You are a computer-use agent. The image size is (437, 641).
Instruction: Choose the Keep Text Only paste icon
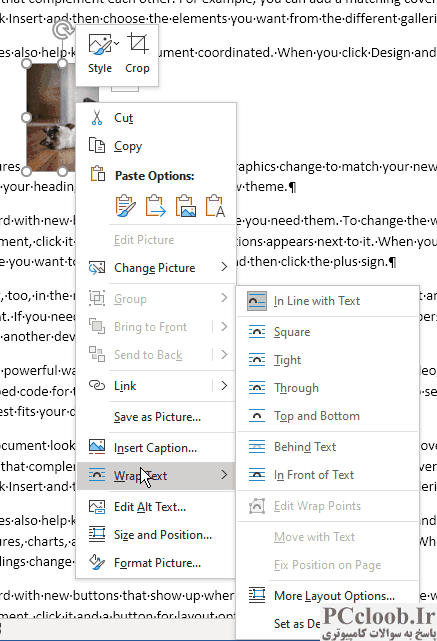(215, 206)
